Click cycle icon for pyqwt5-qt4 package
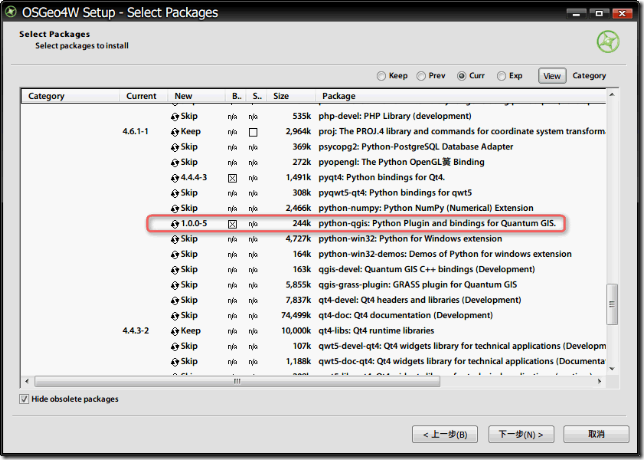644x460 pixels. pyautogui.click(x=175, y=193)
